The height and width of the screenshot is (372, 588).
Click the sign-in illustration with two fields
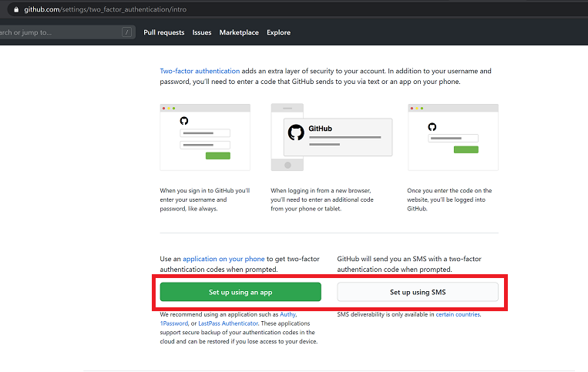click(205, 138)
